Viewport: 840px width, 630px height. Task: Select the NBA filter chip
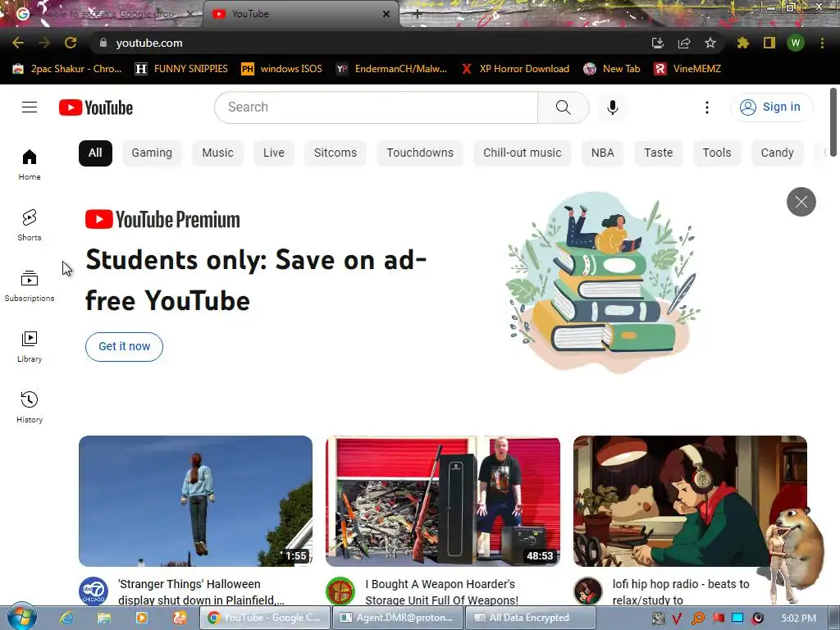click(603, 153)
